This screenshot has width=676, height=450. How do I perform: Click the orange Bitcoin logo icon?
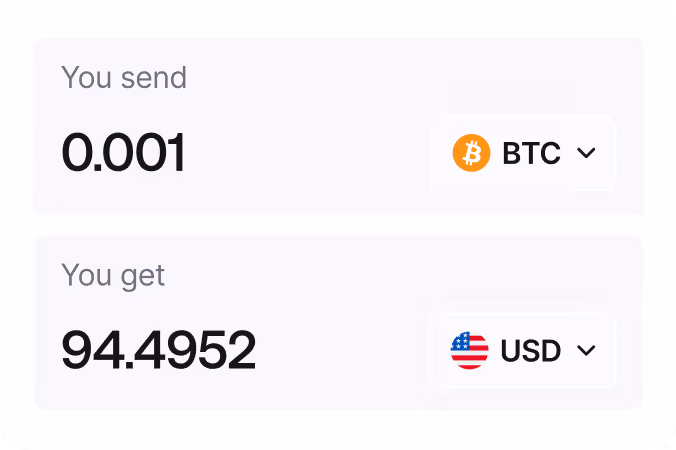pos(471,154)
